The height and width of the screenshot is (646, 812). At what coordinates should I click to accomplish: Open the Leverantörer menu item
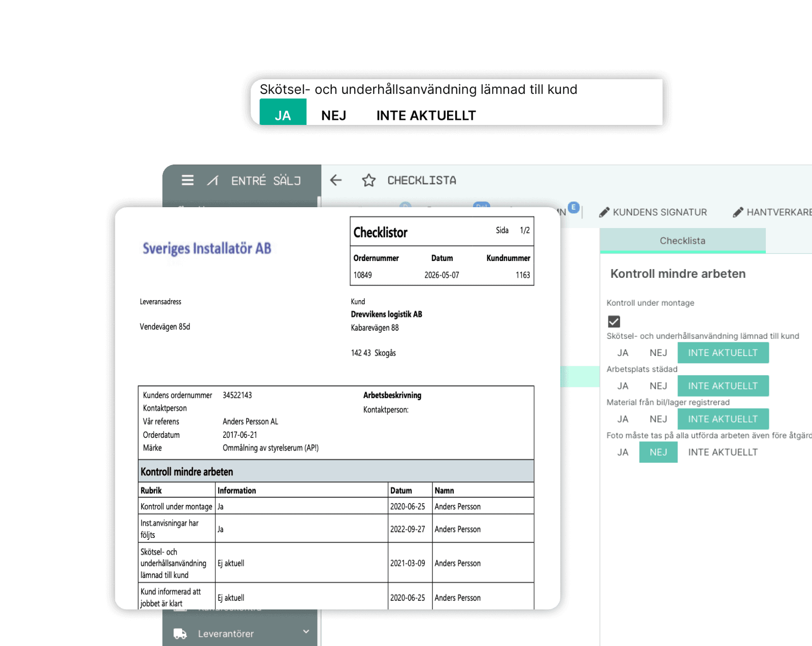(x=240, y=633)
